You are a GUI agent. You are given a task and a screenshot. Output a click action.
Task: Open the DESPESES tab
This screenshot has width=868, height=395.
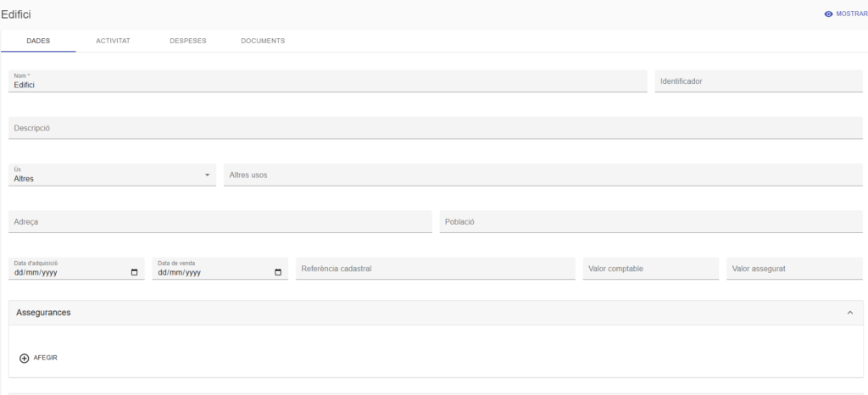pos(187,41)
